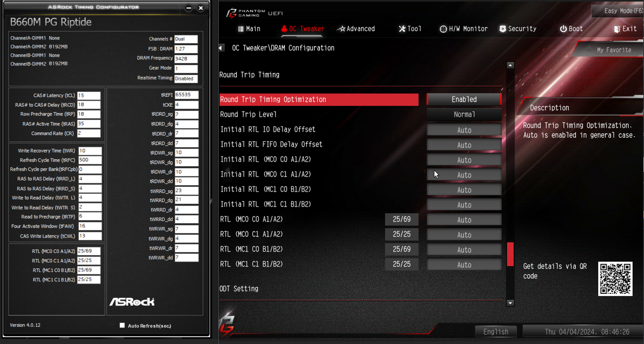The image size is (644, 344).
Task: Click the red scrollbar thumb in the settings list
Action: pos(510,254)
